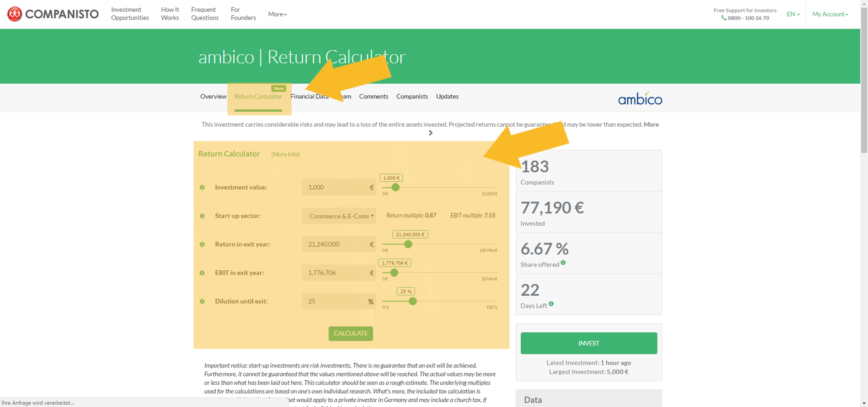Open the EN language dropdown
The width and height of the screenshot is (868, 407).
point(793,14)
